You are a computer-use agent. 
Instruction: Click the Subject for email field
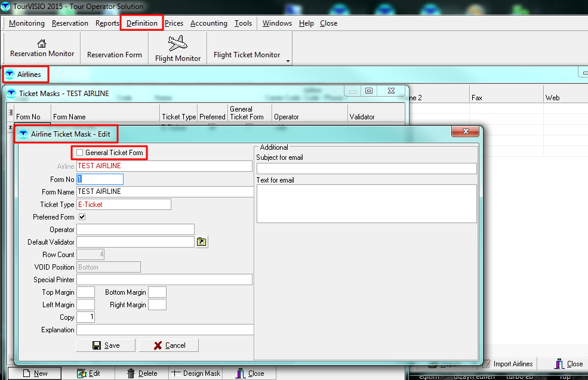click(366, 169)
